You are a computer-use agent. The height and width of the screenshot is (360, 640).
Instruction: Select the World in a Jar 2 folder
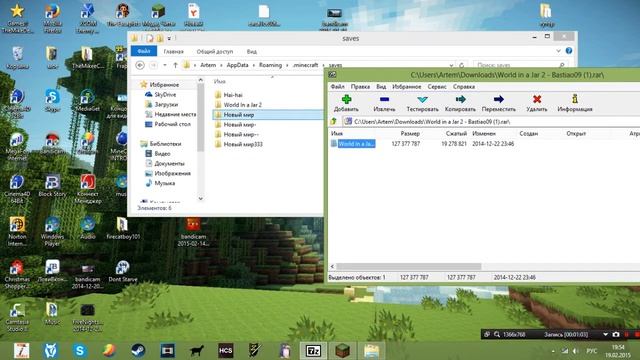[x=242, y=105]
